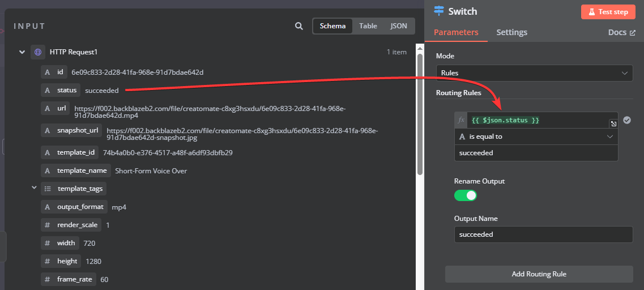Click the number type icon beside render_scale
This screenshot has width=644, height=290.
(47, 225)
